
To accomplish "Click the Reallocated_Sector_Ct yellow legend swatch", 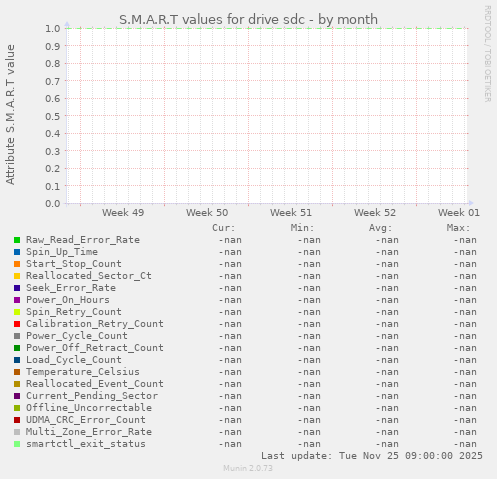I will (17, 276).
